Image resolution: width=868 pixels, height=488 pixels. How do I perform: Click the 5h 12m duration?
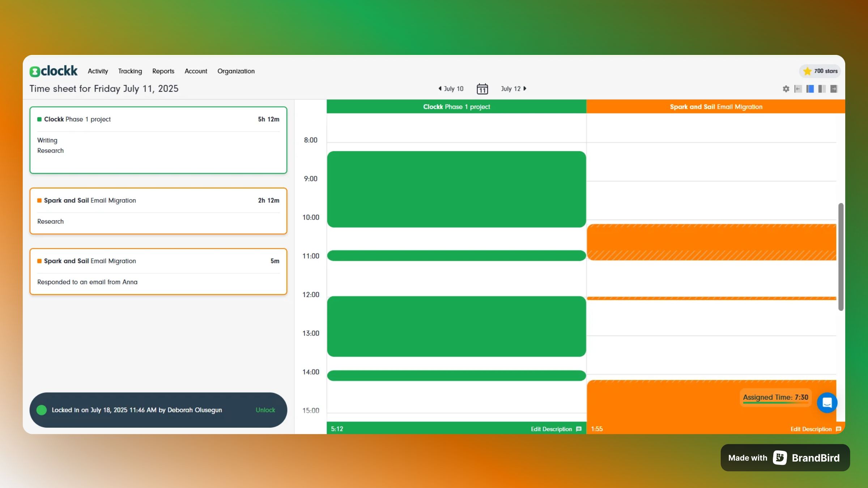point(269,119)
